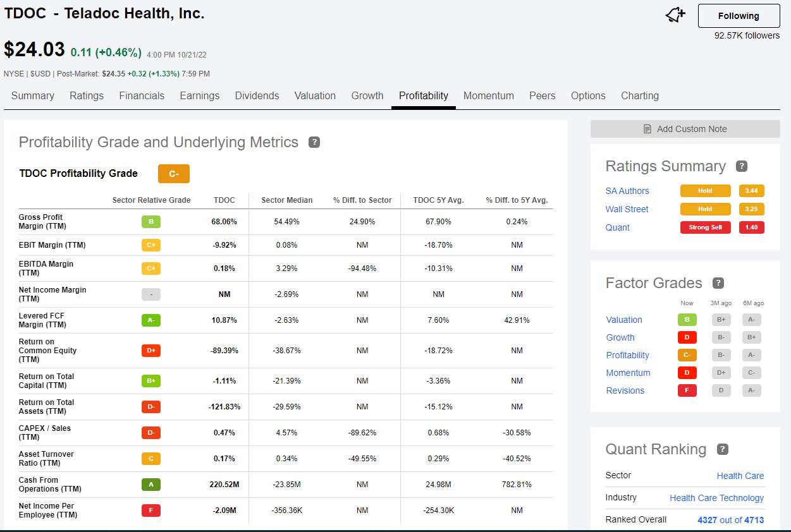Click the 4327 out of 4713 ranking link
791x532 pixels.
pos(731,520)
